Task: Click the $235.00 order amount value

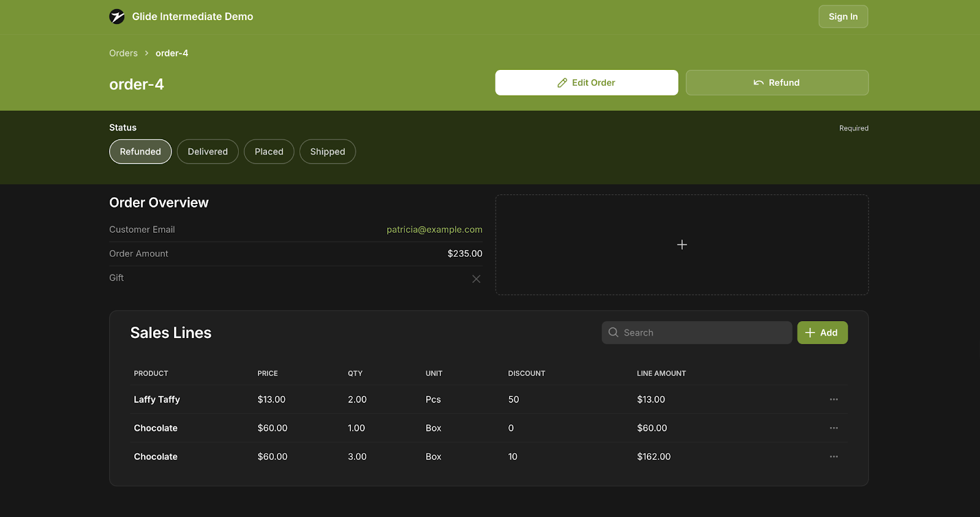Action: [465, 254]
